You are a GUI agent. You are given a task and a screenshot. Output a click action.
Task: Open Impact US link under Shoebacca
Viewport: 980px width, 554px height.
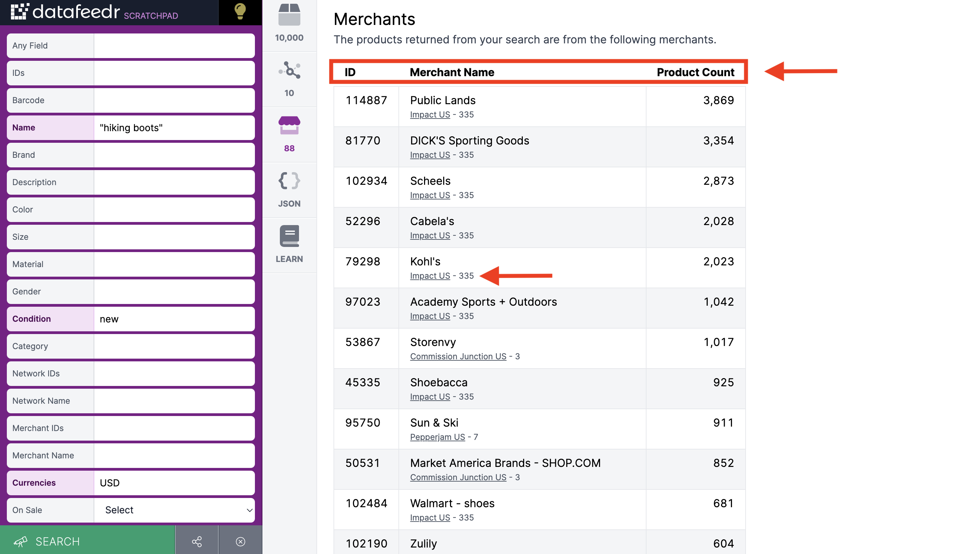point(430,397)
